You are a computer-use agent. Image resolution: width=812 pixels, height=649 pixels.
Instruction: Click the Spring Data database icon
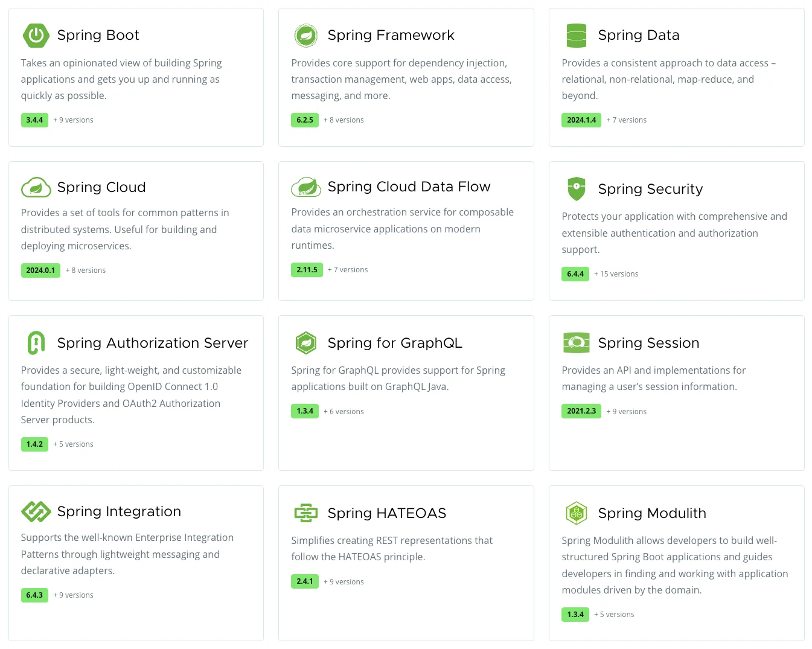point(577,35)
